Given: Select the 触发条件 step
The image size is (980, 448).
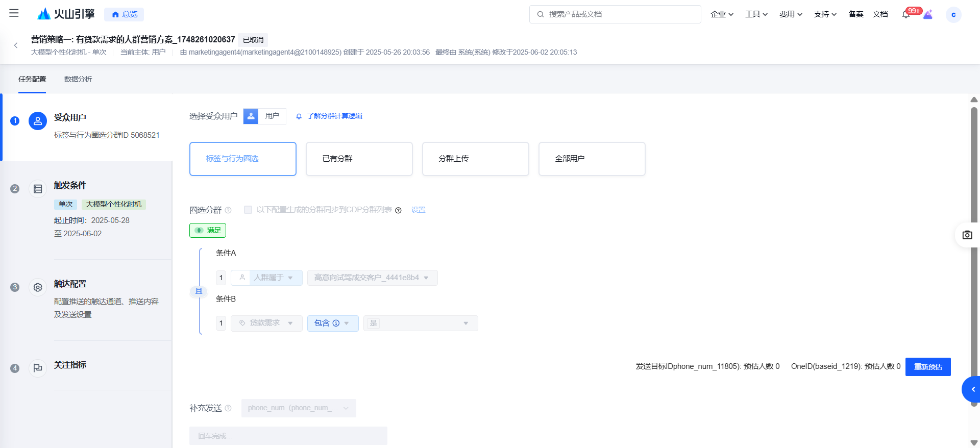Looking at the screenshot, I should [x=87, y=210].
